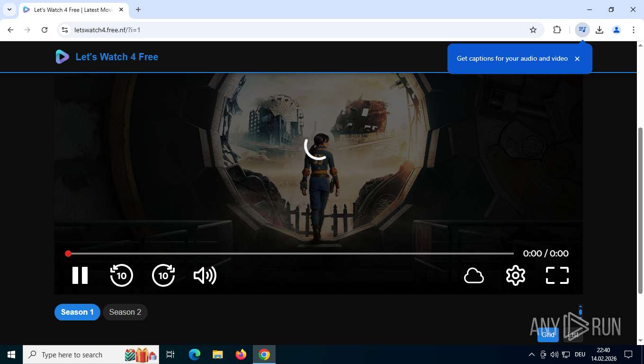Dismiss the captions tooltip
Image resolution: width=644 pixels, height=364 pixels.
(x=577, y=59)
